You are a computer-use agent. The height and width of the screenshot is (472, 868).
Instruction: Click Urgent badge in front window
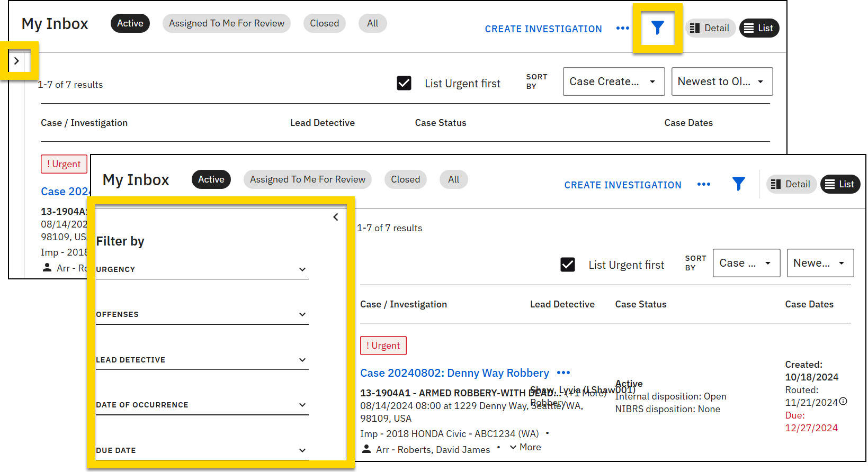pyautogui.click(x=383, y=346)
